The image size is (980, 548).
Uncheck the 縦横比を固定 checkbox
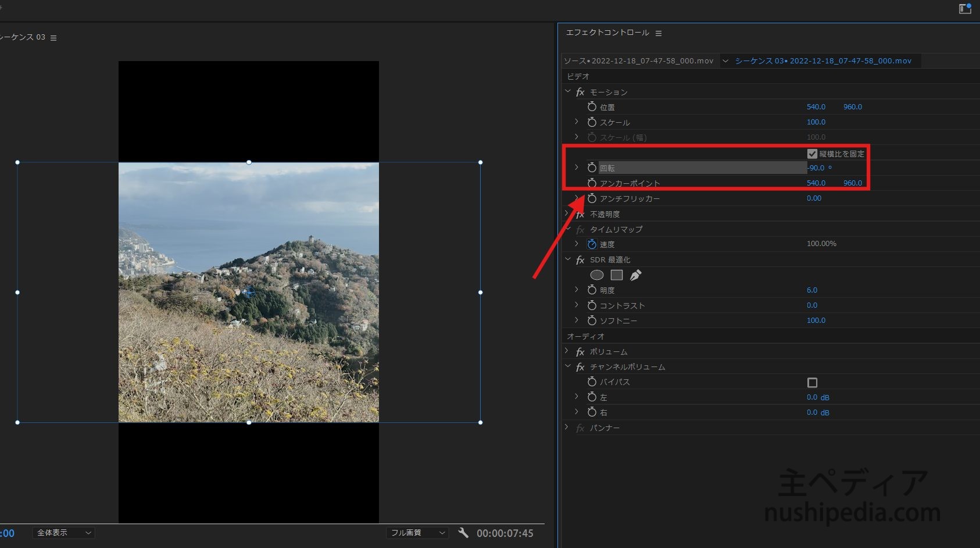tap(812, 154)
